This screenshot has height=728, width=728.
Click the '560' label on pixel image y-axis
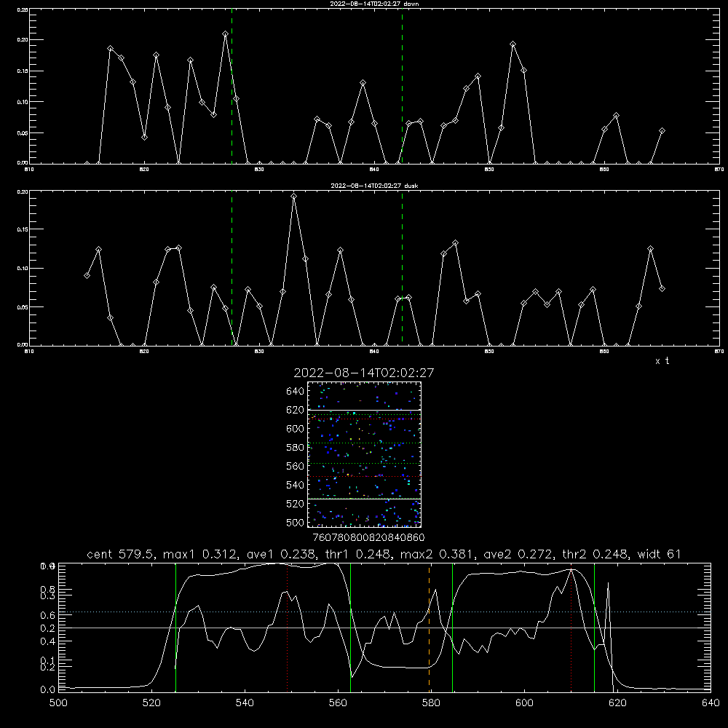296,466
